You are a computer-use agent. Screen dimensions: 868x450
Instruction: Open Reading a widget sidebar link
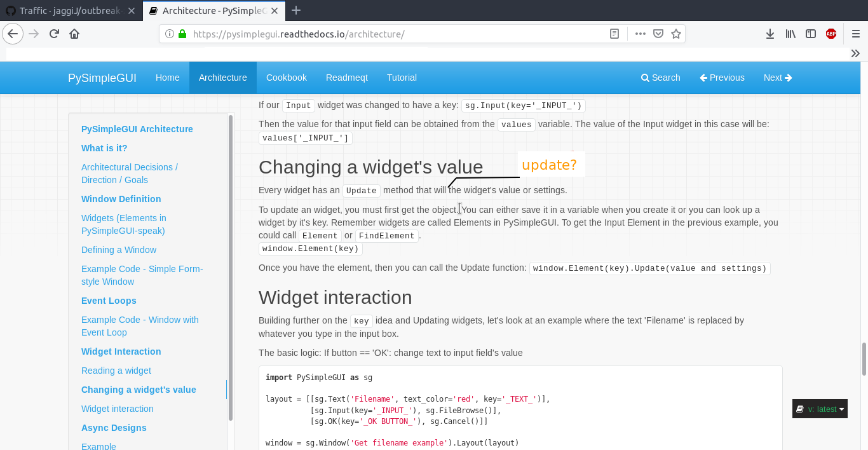[x=116, y=371]
